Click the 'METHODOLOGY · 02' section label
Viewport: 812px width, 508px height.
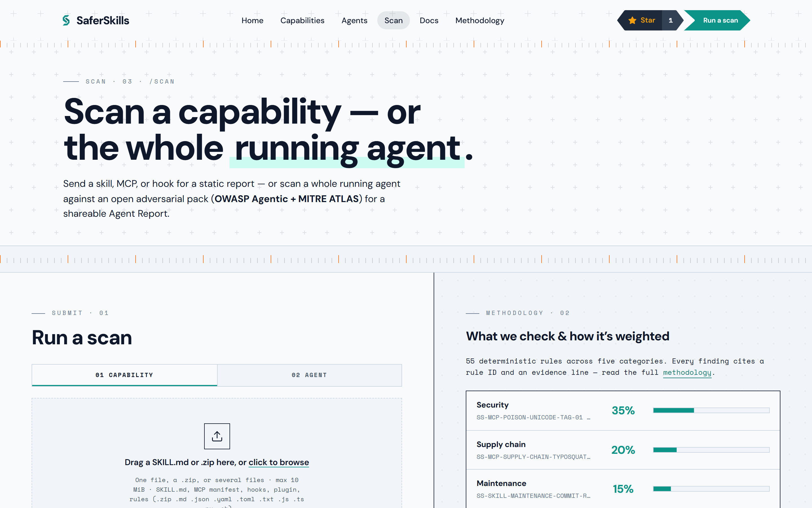tap(528, 313)
